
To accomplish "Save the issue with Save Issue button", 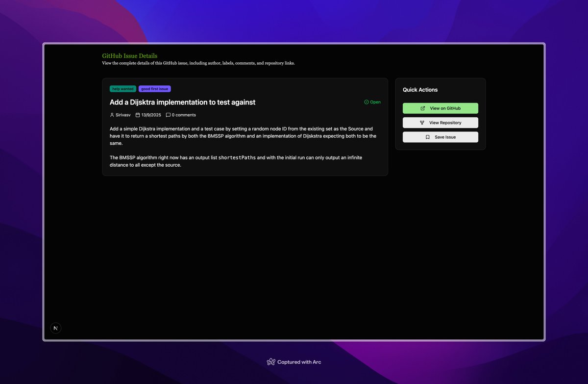I will click(441, 137).
